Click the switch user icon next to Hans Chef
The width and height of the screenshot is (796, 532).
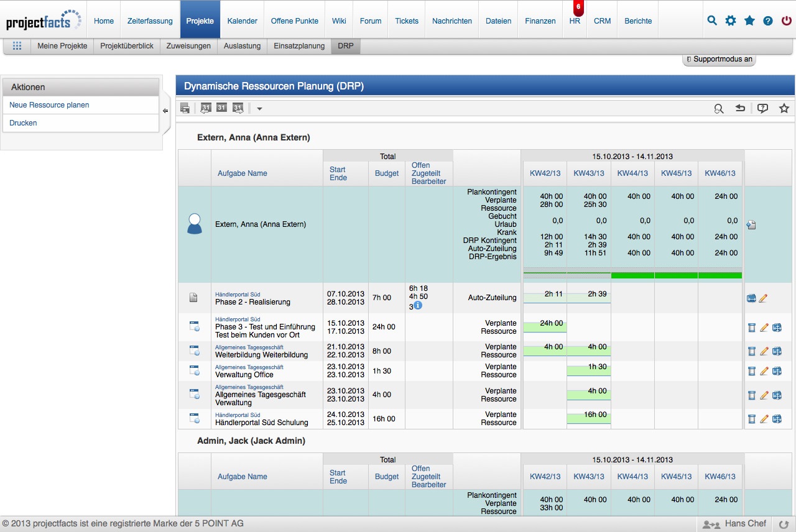(x=711, y=525)
